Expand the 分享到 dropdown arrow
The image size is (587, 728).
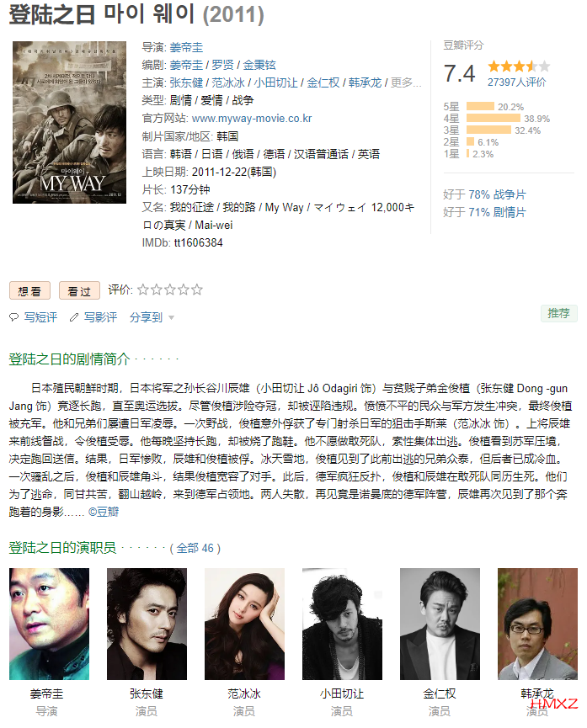pyautogui.click(x=171, y=318)
